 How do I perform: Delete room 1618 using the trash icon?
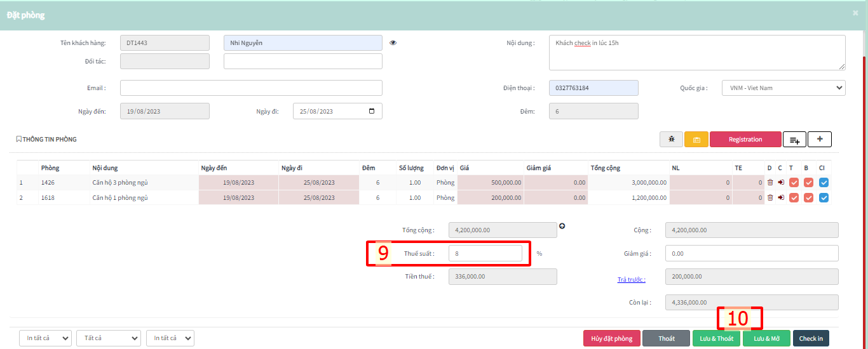(770, 197)
